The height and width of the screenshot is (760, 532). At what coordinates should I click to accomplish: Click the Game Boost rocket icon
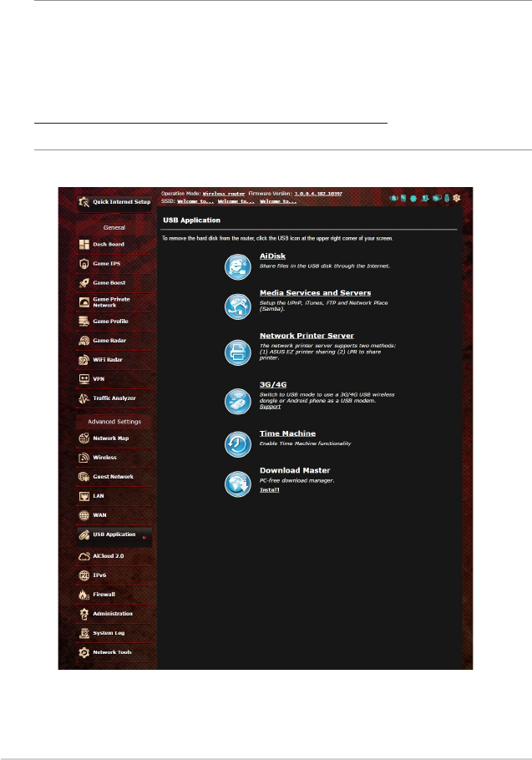[84, 282]
